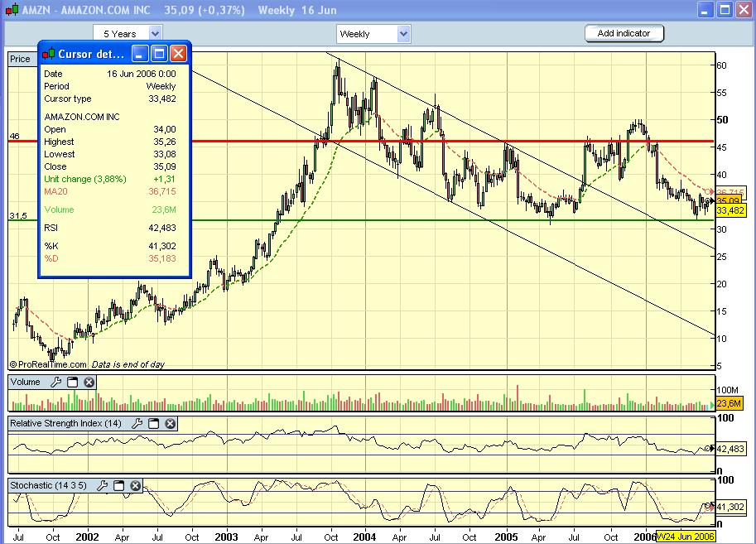Viewport: 756px width, 544px height.
Task: Click the Add indicator button
Action: coord(624,33)
